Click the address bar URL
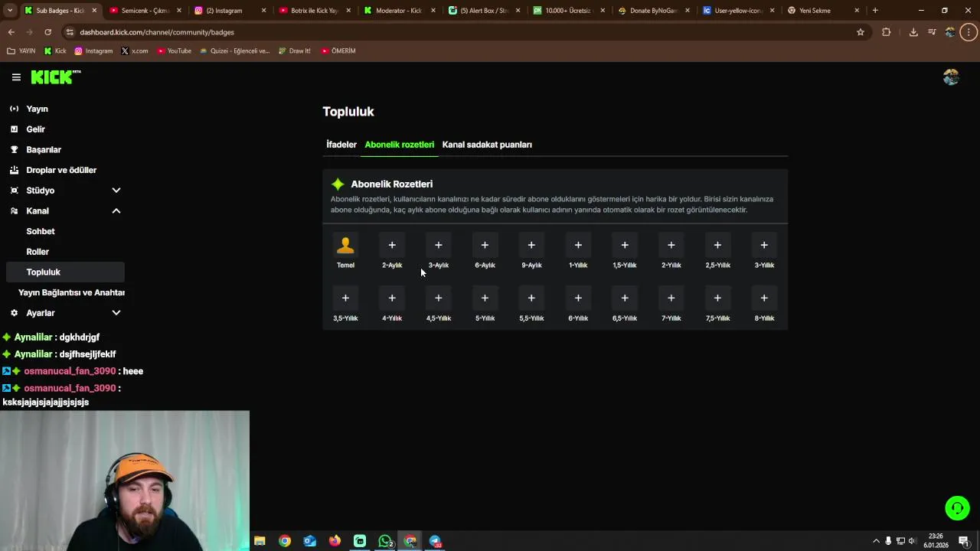 [157, 32]
